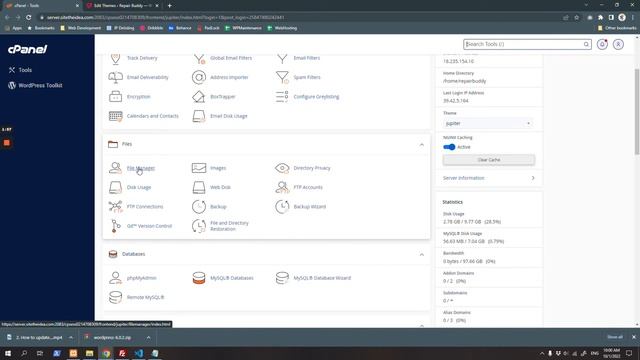Open the Email Disk Usage icon
The width and height of the screenshot is (640, 360).
(199, 116)
